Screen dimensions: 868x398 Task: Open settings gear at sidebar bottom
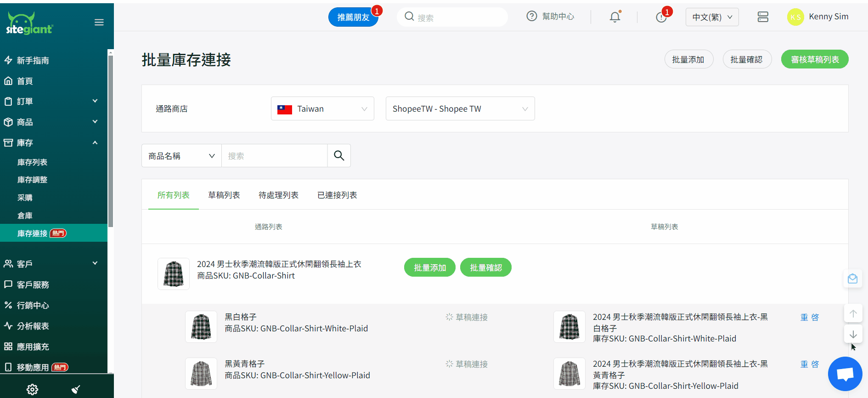pos(32,389)
